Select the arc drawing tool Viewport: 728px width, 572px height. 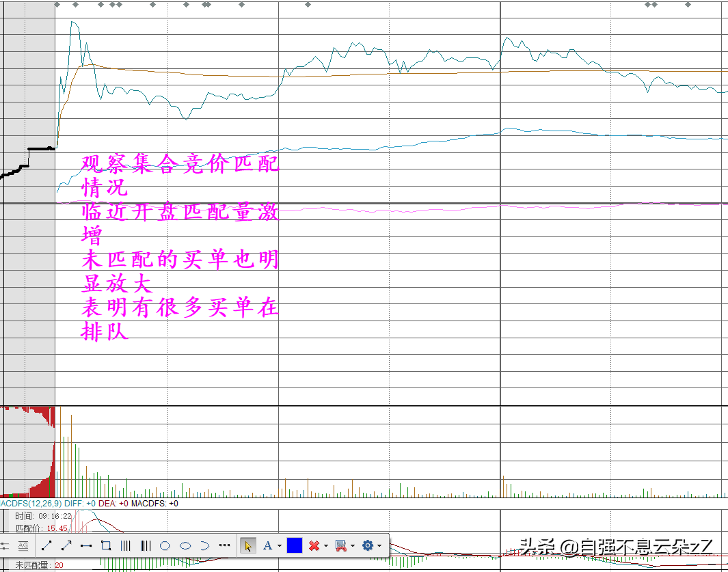click(x=204, y=545)
